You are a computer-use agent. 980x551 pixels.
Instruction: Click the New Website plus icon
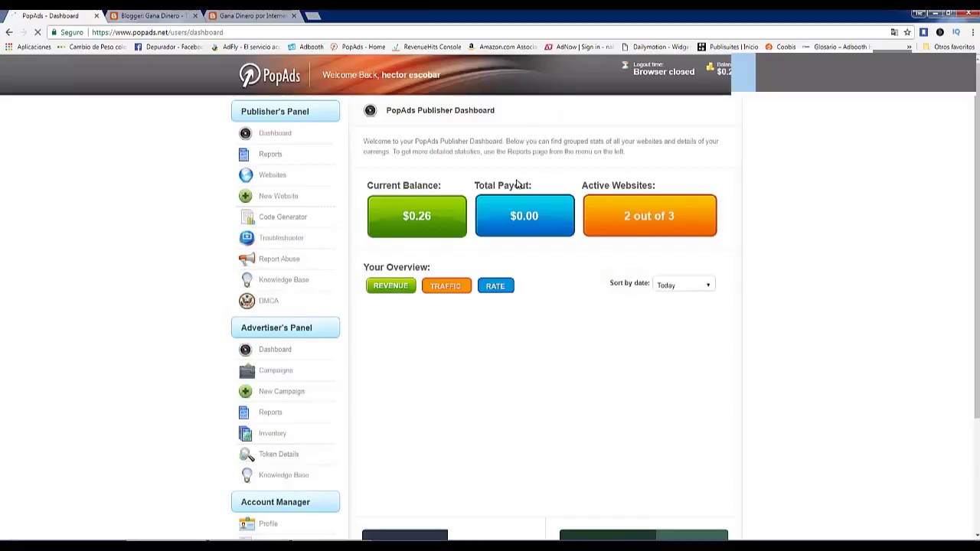[246, 196]
